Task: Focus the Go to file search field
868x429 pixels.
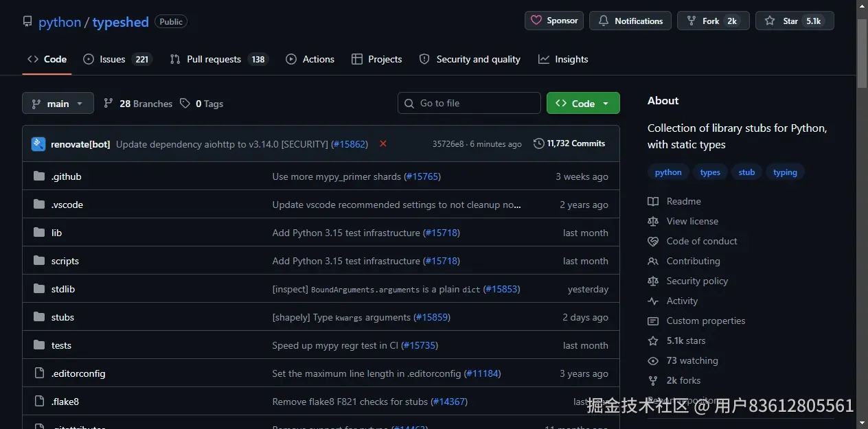Action: [469, 103]
